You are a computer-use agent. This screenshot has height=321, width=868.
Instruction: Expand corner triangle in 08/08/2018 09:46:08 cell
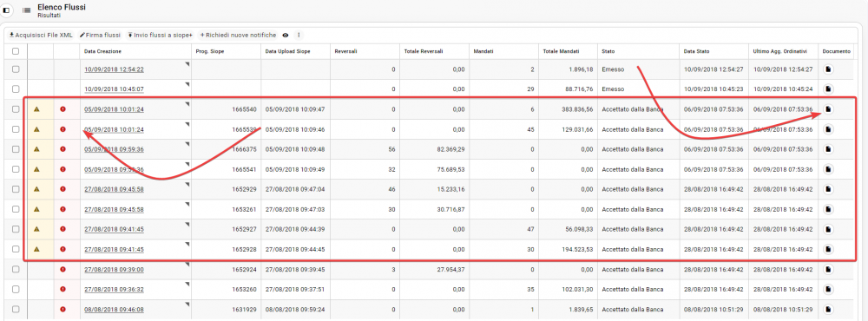point(187,304)
